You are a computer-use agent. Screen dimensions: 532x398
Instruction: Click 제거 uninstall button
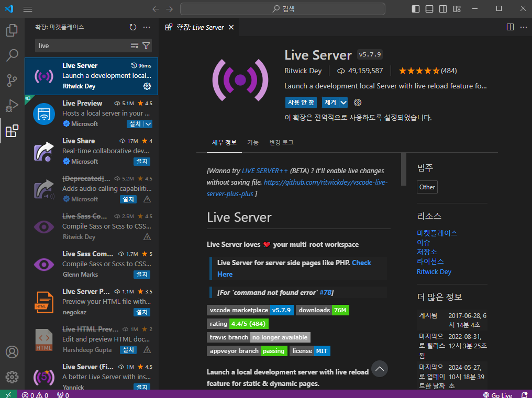tap(330, 103)
